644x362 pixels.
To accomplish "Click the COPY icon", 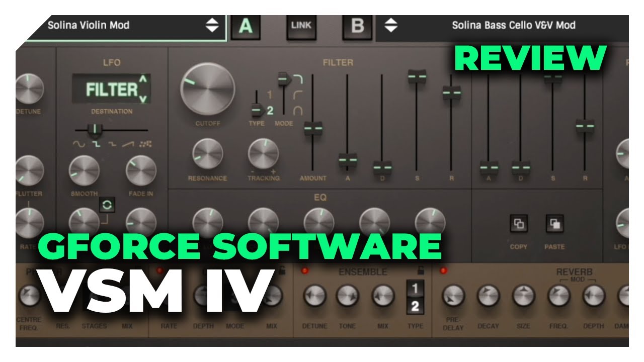I will click(x=519, y=224).
